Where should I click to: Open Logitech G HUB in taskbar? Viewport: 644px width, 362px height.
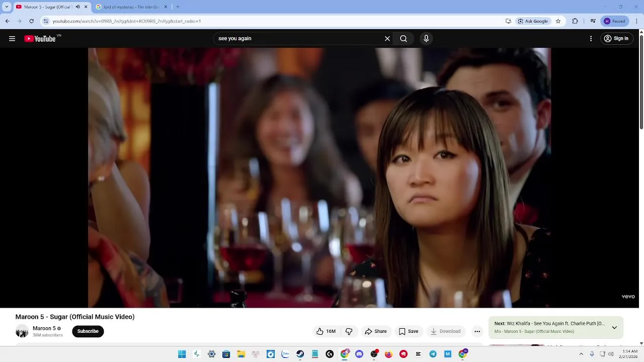[330, 354]
